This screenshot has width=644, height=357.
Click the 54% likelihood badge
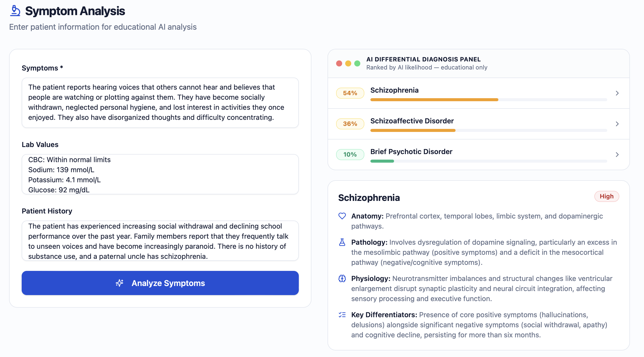(350, 93)
